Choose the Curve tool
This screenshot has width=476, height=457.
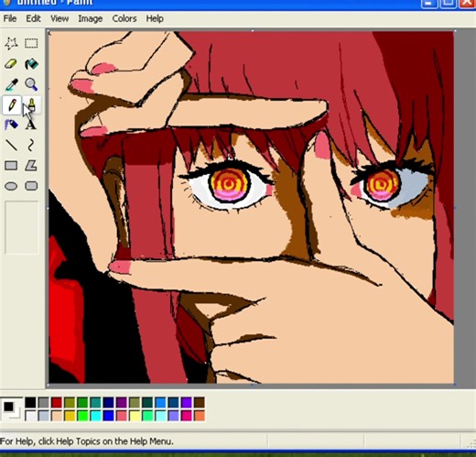(31, 146)
